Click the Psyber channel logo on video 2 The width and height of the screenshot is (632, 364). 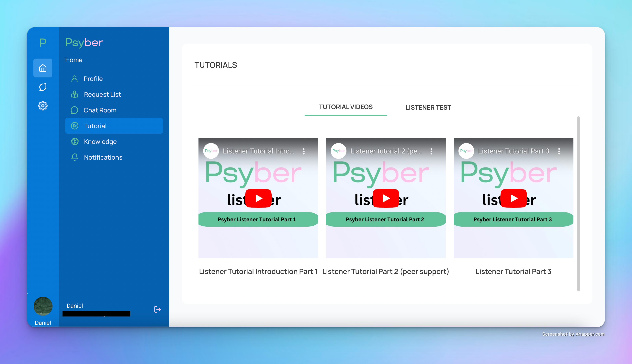point(339,151)
